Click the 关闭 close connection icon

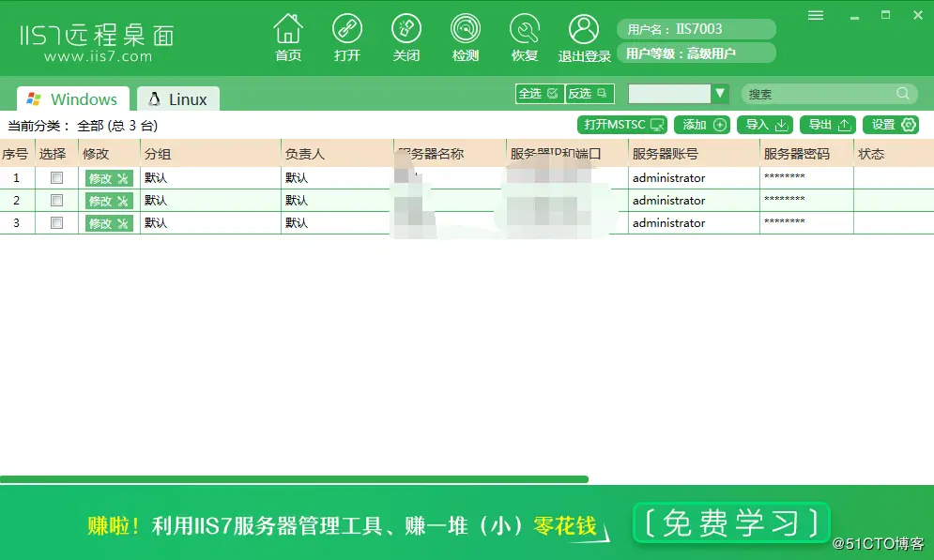406,38
